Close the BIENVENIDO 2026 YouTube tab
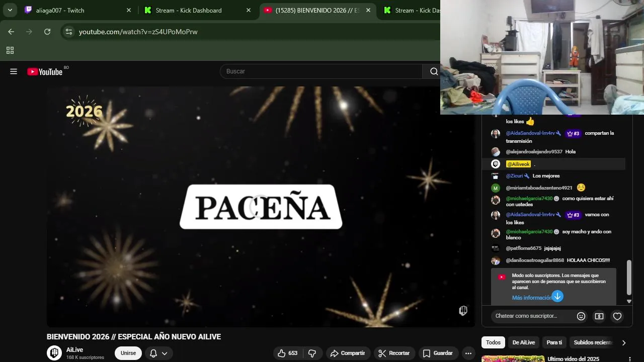 click(368, 10)
